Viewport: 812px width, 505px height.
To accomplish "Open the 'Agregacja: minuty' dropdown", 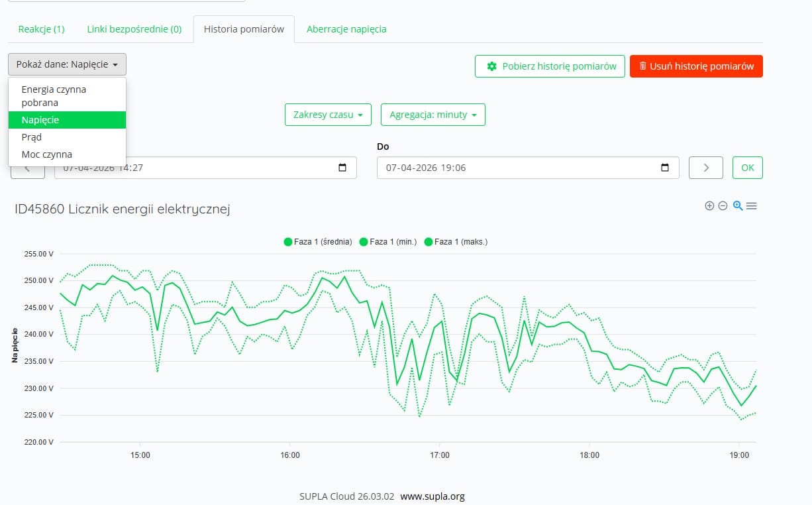I will (x=432, y=115).
